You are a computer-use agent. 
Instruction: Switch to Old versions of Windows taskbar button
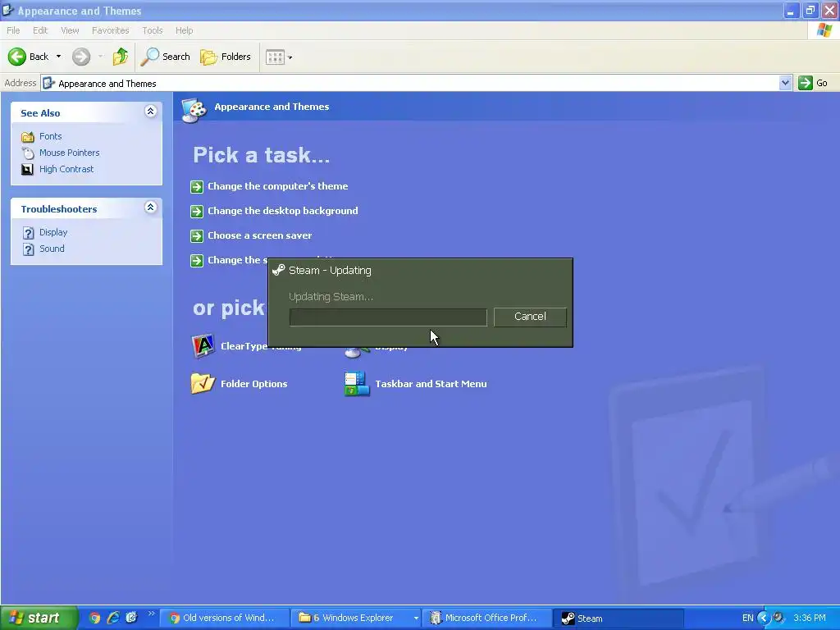coord(225,618)
